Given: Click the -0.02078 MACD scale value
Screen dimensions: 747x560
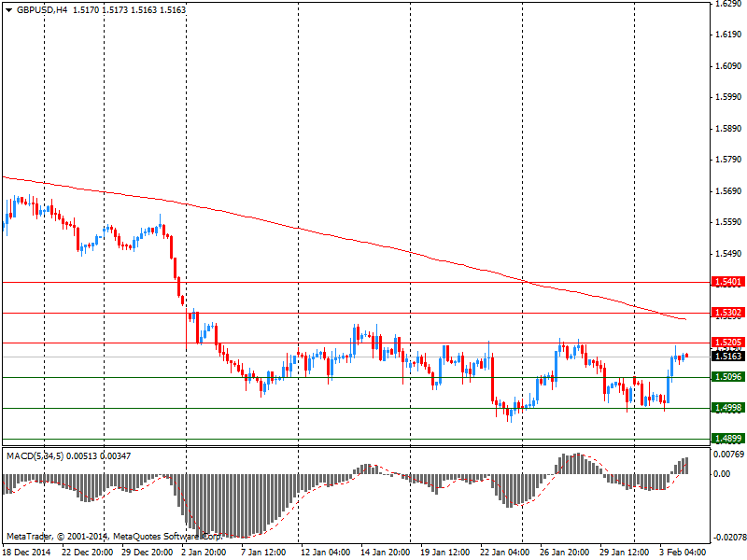Looking at the screenshot, I should [729, 538].
